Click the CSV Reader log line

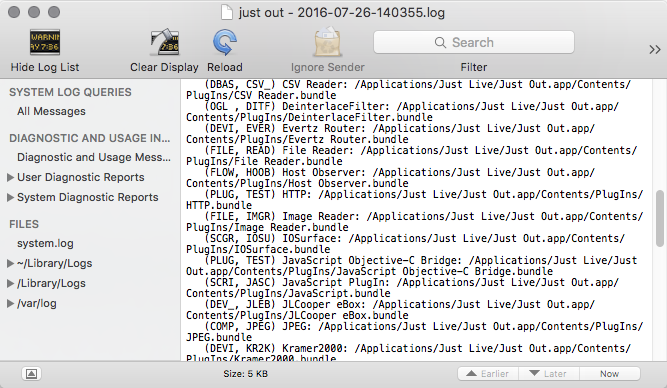(x=408, y=90)
